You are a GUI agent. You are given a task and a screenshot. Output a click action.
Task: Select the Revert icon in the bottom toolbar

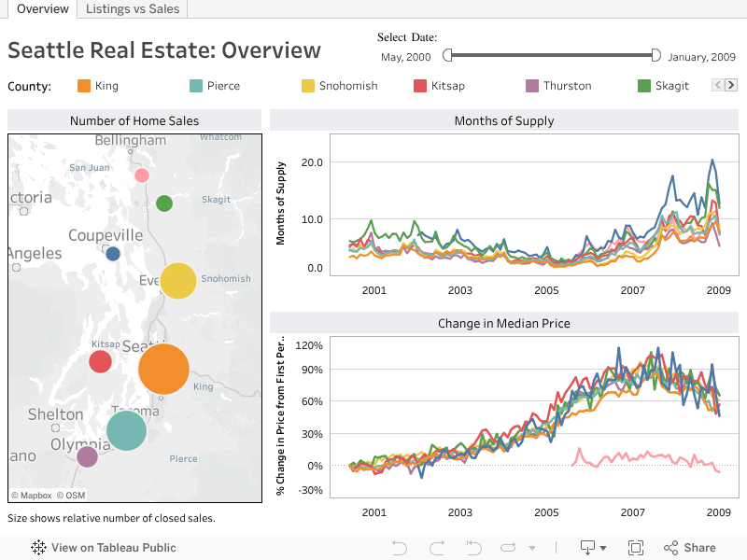(x=474, y=548)
